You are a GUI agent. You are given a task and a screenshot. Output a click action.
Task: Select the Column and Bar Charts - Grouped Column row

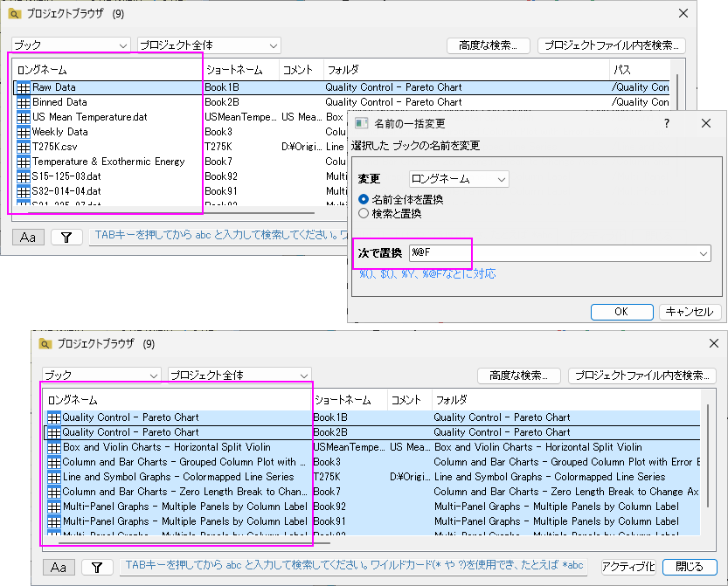(x=184, y=462)
